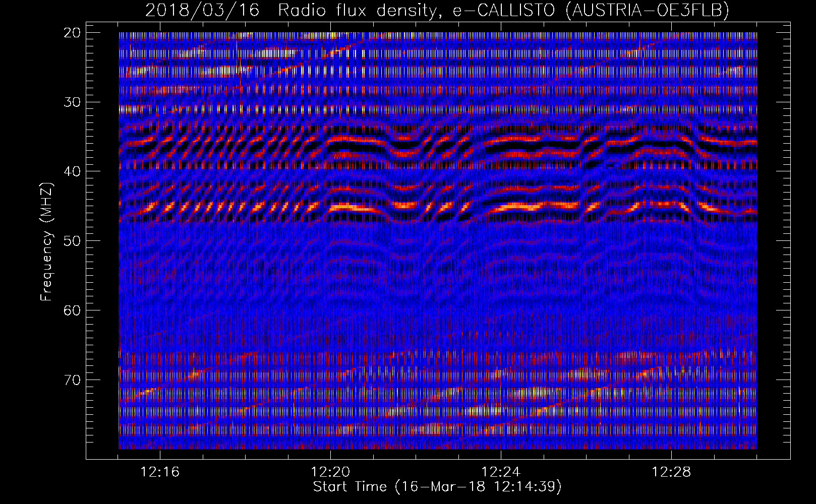Screen dimensions: 816x504
Task: Click the "Start Time (16-Mar-18 12:14:39)" label
Action: [437, 487]
